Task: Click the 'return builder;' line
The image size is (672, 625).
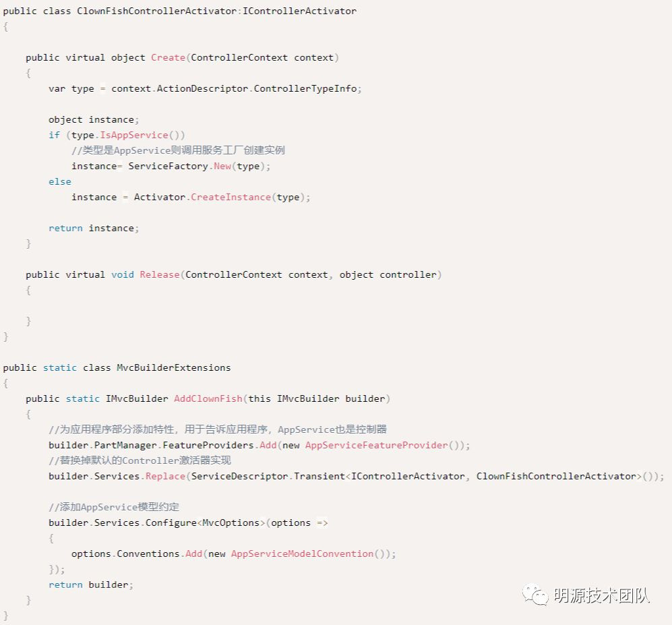Action: pos(91,585)
